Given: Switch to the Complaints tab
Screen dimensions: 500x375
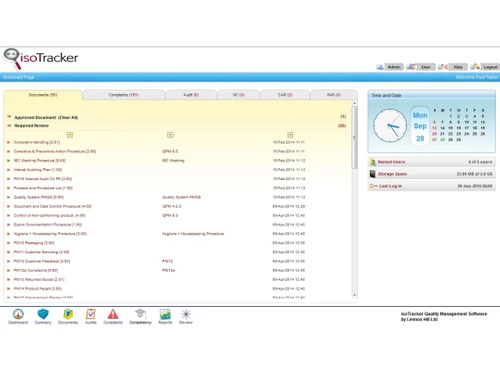Looking at the screenshot, I should pos(124,95).
